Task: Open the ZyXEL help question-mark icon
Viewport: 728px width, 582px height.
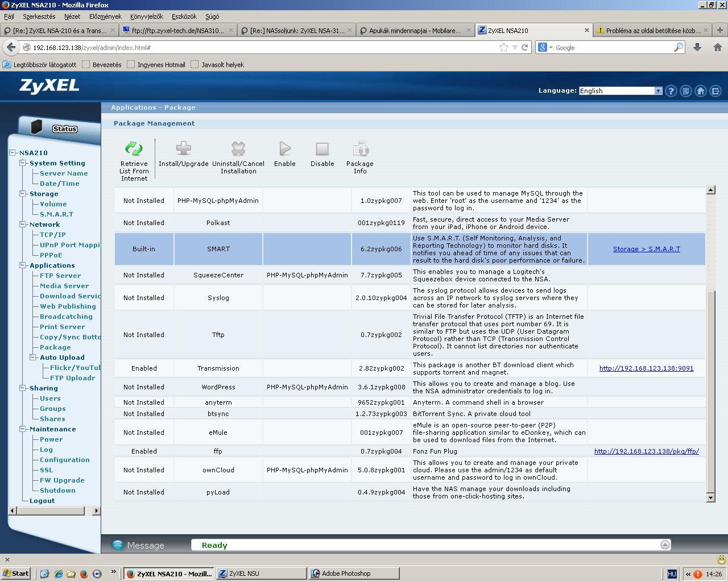Action: coord(671,91)
